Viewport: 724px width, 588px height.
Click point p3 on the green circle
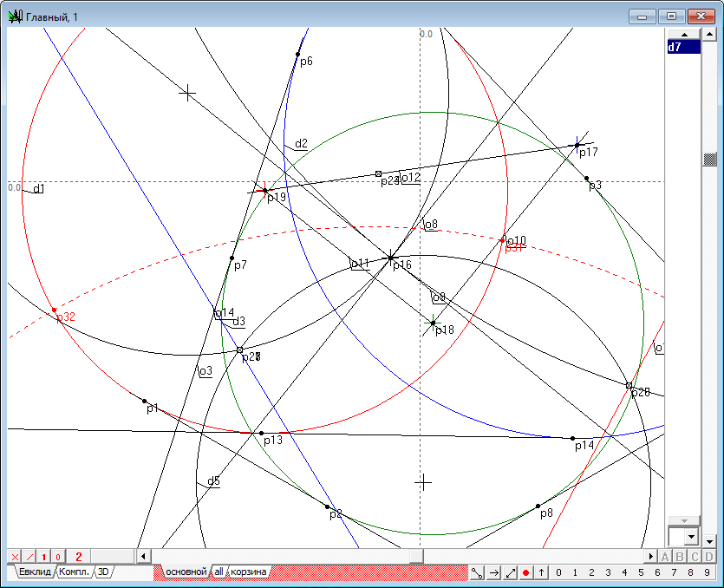point(586,179)
